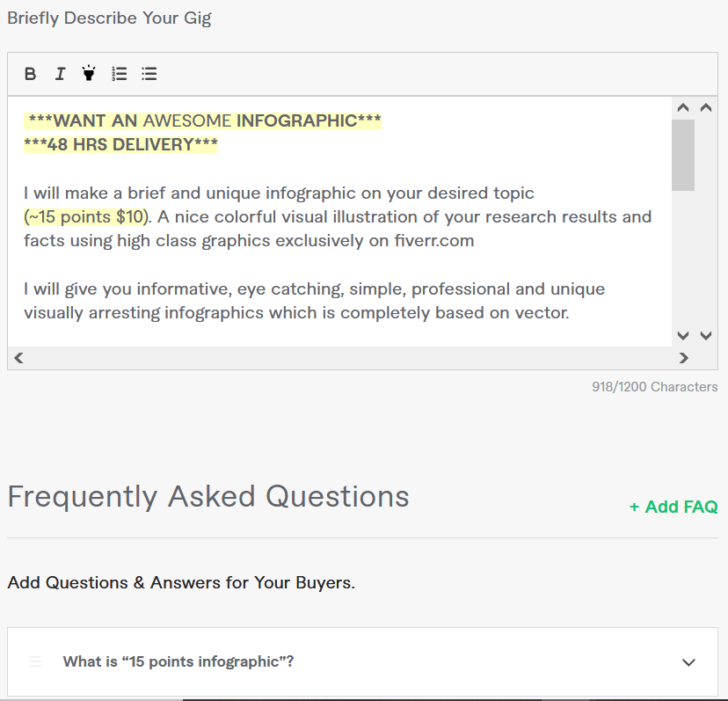Screen dimensions: 728x701
Task: Insert a bulleted list in the description
Action: click(149, 74)
